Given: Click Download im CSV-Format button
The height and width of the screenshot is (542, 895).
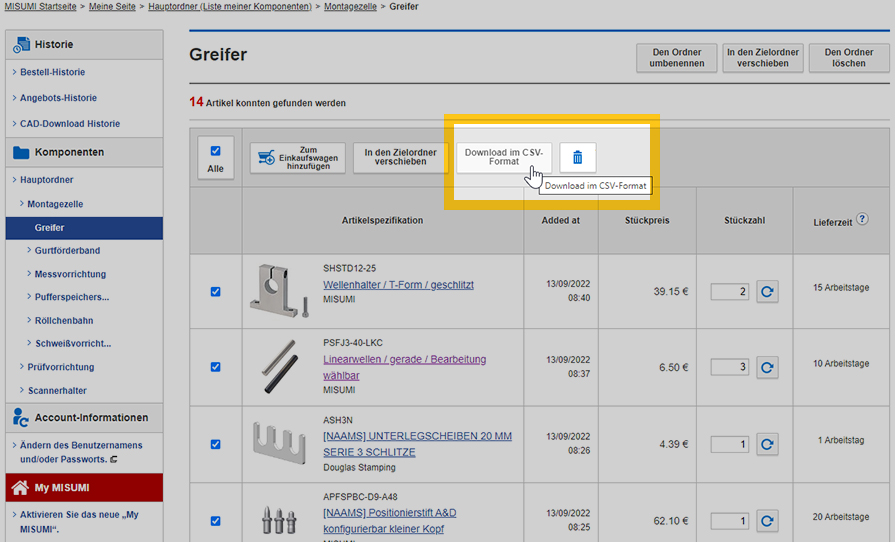Looking at the screenshot, I should click(x=504, y=157).
